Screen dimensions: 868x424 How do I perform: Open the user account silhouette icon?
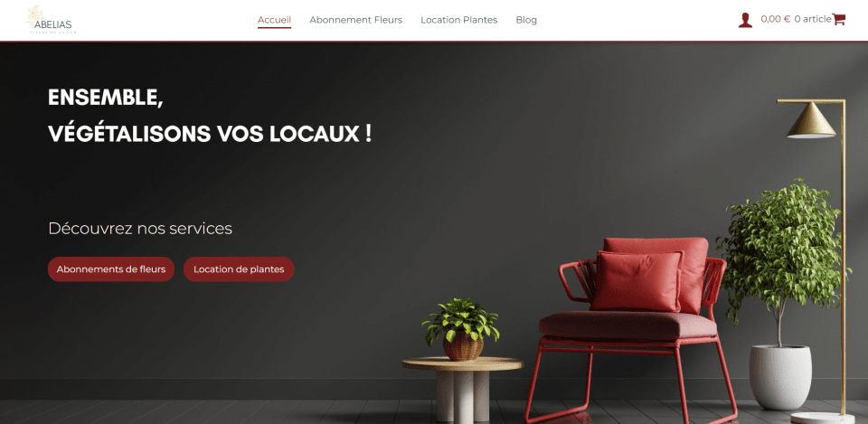click(x=745, y=20)
